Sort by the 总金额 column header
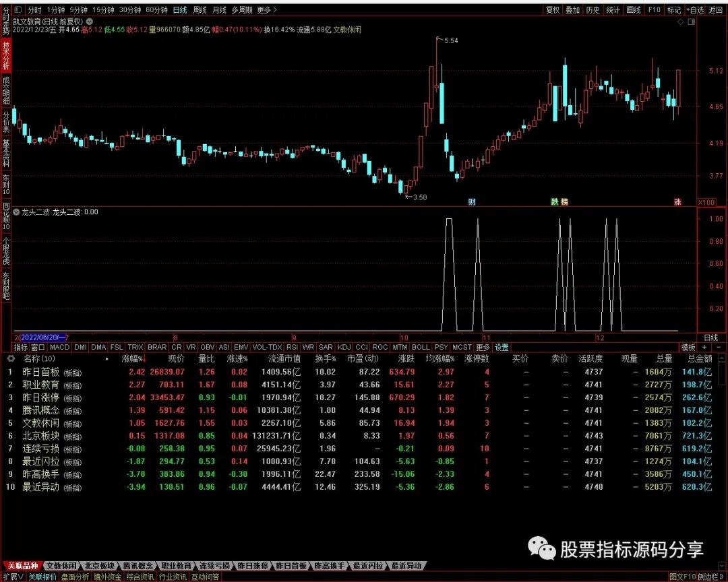The image size is (728, 582). pos(700,359)
